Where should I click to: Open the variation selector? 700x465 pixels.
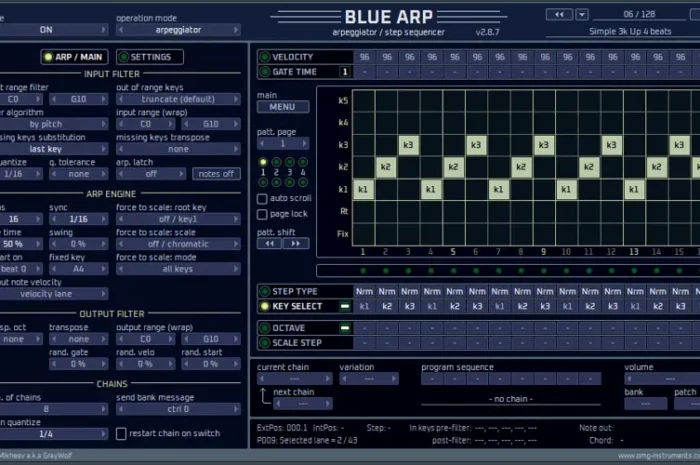(x=369, y=379)
